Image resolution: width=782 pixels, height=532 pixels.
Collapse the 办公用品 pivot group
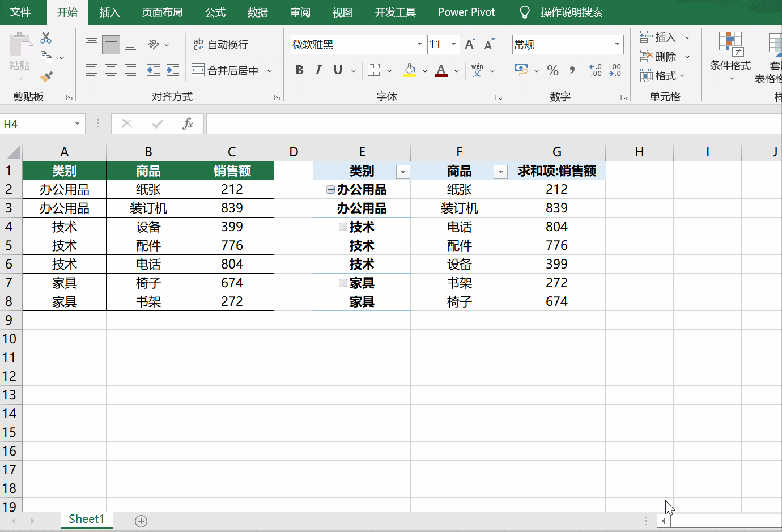coord(330,190)
